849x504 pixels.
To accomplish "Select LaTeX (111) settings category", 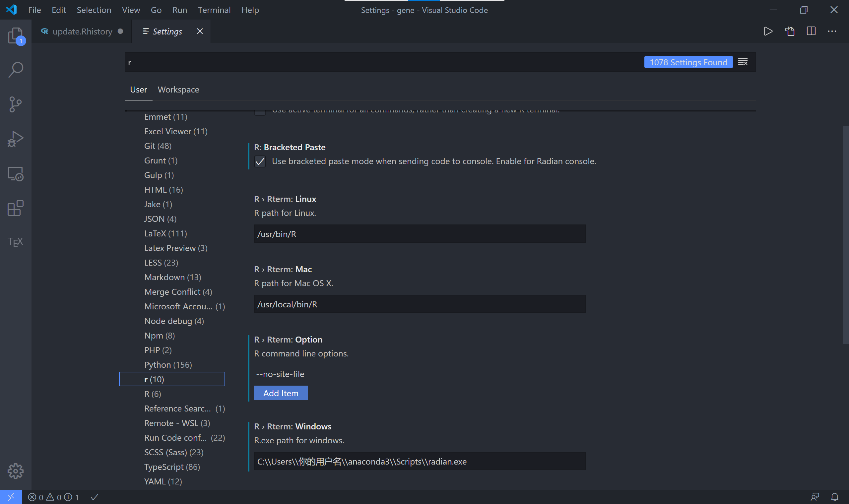I will click(x=166, y=233).
